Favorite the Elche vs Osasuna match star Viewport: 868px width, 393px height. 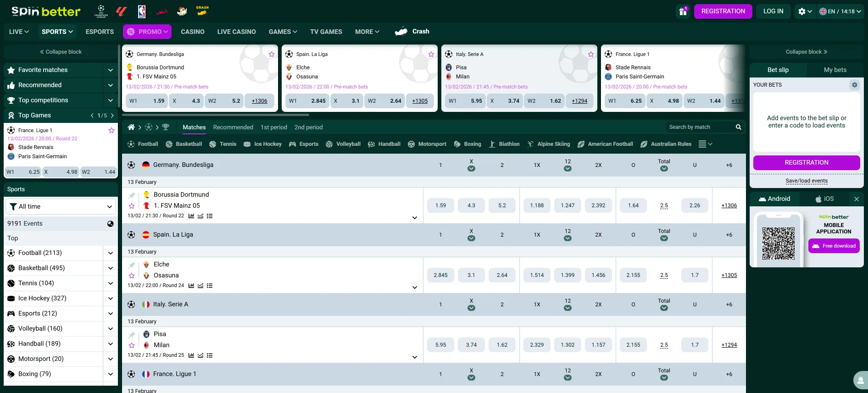click(132, 276)
